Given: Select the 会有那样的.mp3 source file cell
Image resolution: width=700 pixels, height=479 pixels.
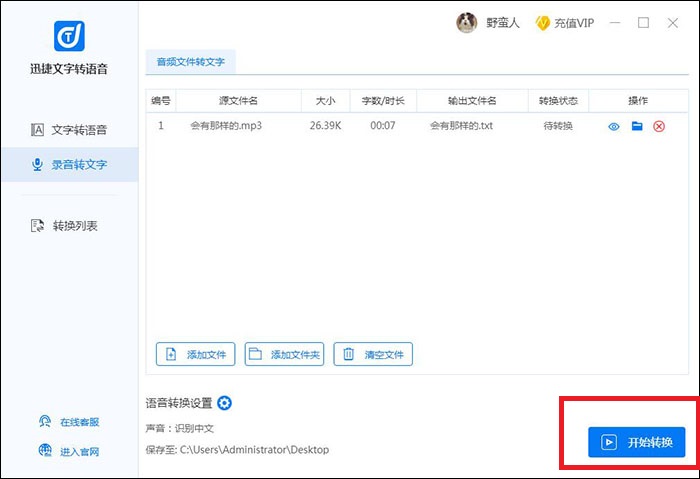Looking at the screenshot, I should point(225,126).
